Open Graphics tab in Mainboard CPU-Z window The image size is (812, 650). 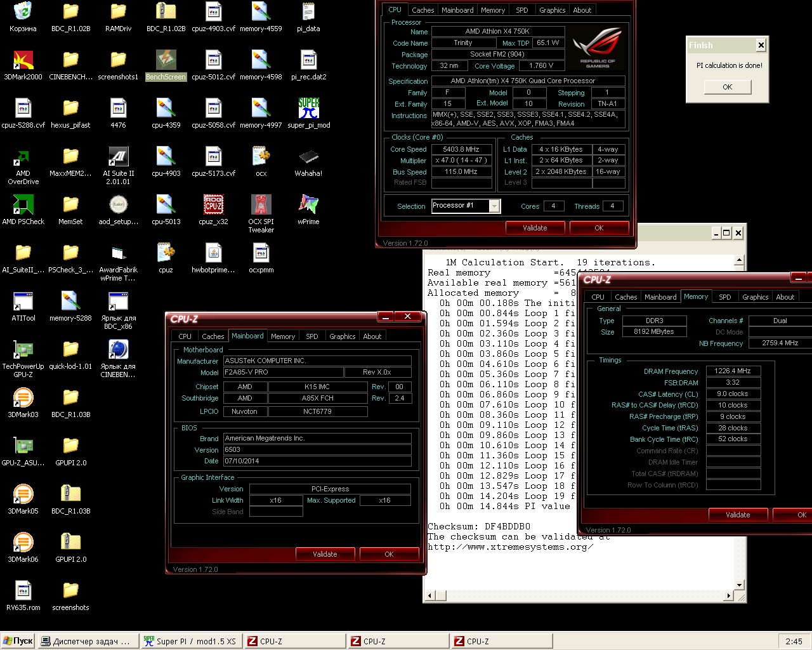(x=342, y=336)
